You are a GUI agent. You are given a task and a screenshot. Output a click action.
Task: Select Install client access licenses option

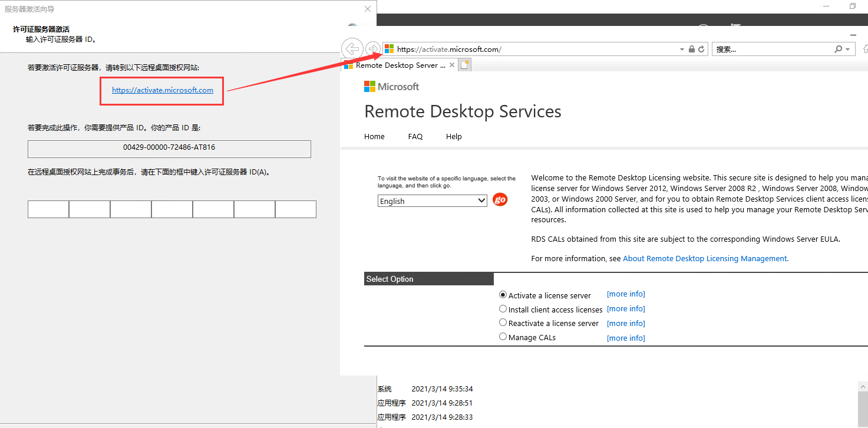tap(503, 309)
